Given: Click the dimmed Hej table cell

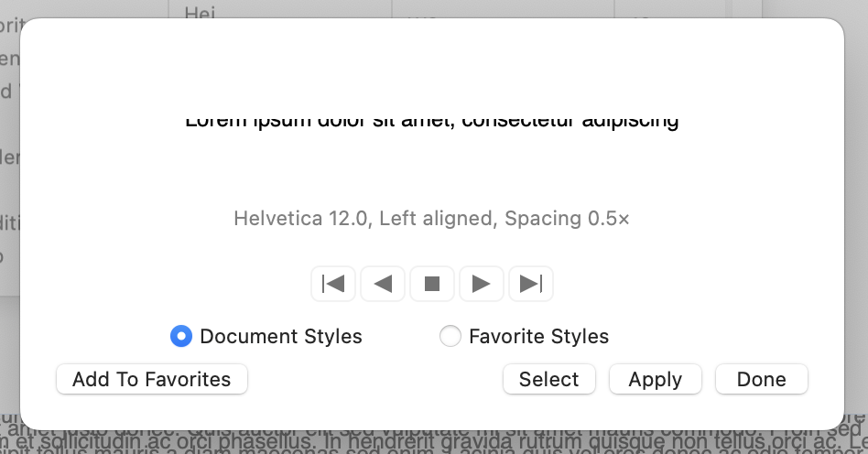Looking at the screenshot, I should pos(201,12).
